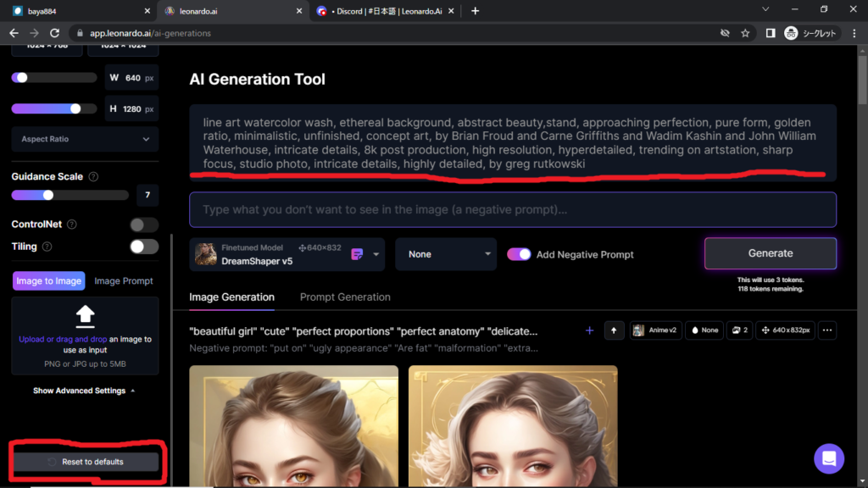This screenshot has width=868, height=488.
Task: Open the chat support bubble
Action: [x=828, y=458]
